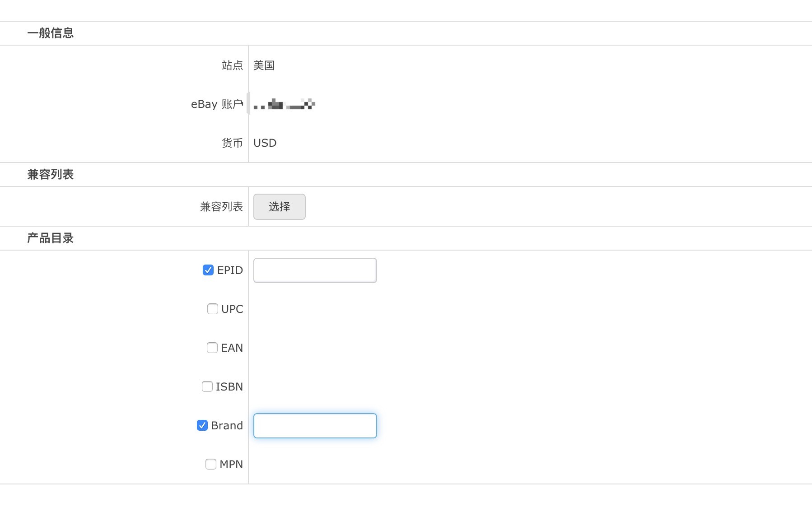Check the ISBN checkbox
The width and height of the screenshot is (812, 521).
207,386
